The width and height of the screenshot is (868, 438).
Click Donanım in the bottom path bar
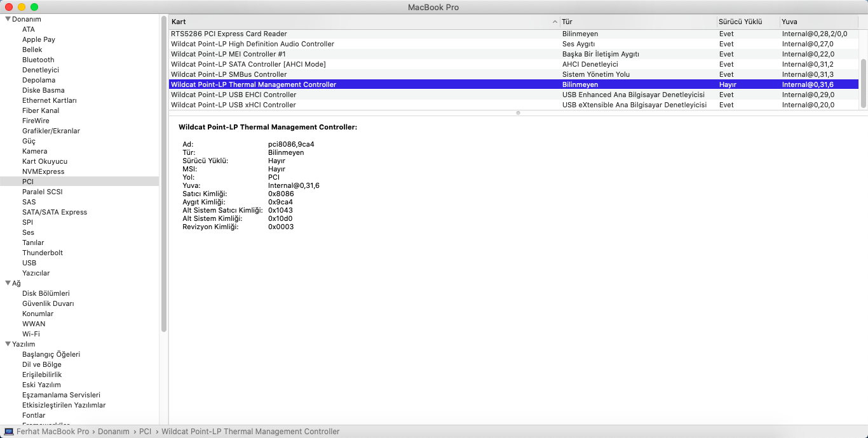tap(113, 432)
